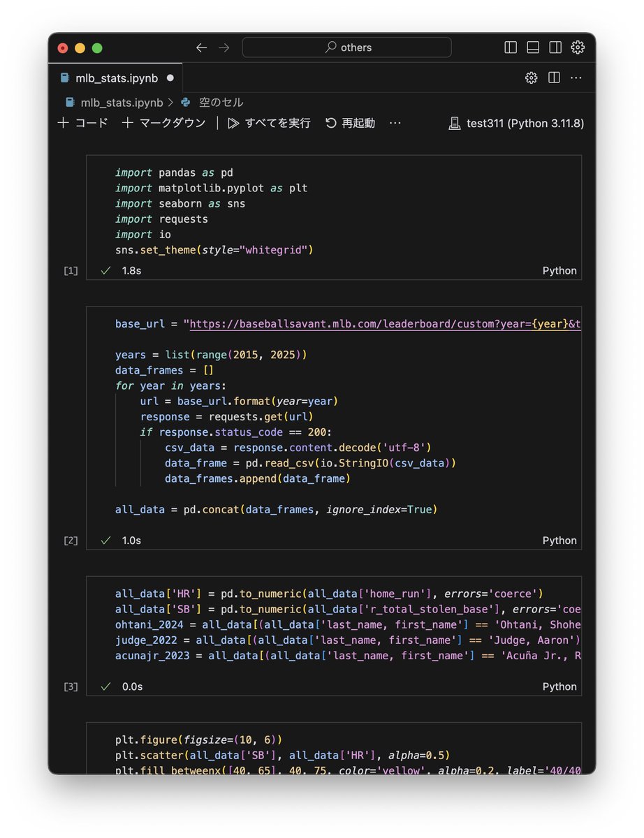Click the ohtani_2024 line in cell 3
This screenshot has height=838, width=644.
pyautogui.click(x=348, y=624)
